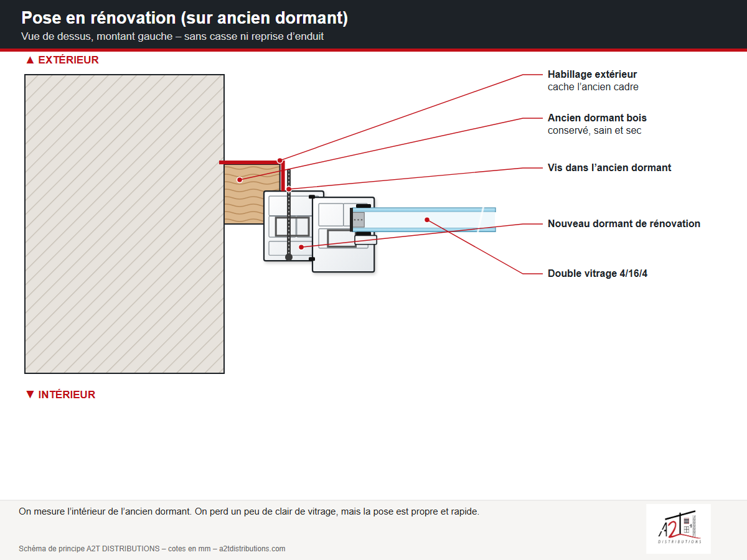
Task: Click 'Vis dans l'ancien dormant' label
Action: point(609,167)
